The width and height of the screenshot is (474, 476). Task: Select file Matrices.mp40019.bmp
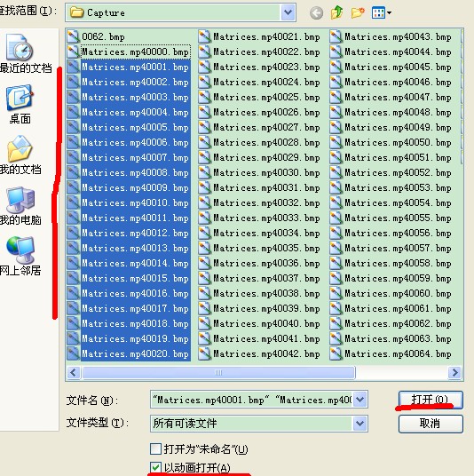[x=135, y=338]
